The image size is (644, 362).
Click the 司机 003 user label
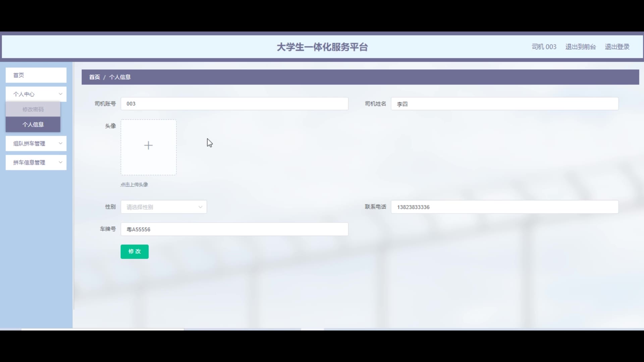[544, 47]
